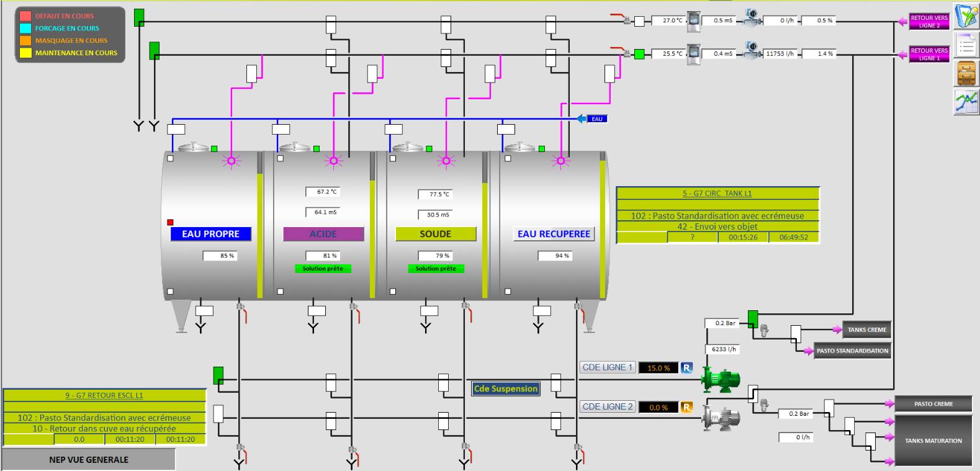The width and height of the screenshot is (980, 471).
Task: Toggle the orange R button for CDE LIGNE 2
Action: [x=686, y=408]
